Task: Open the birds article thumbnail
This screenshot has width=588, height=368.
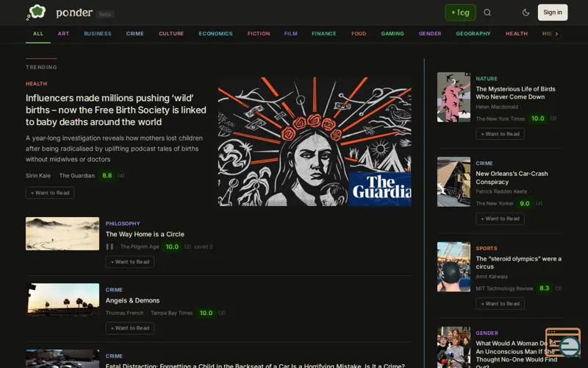Action: tap(453, 97)
